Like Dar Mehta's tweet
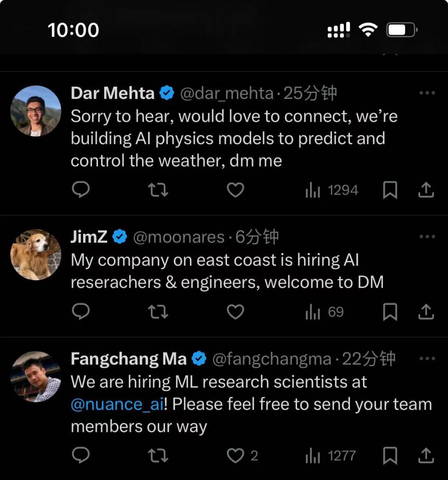448x480 pixels. pyautogui.click(x=235, y=190)
